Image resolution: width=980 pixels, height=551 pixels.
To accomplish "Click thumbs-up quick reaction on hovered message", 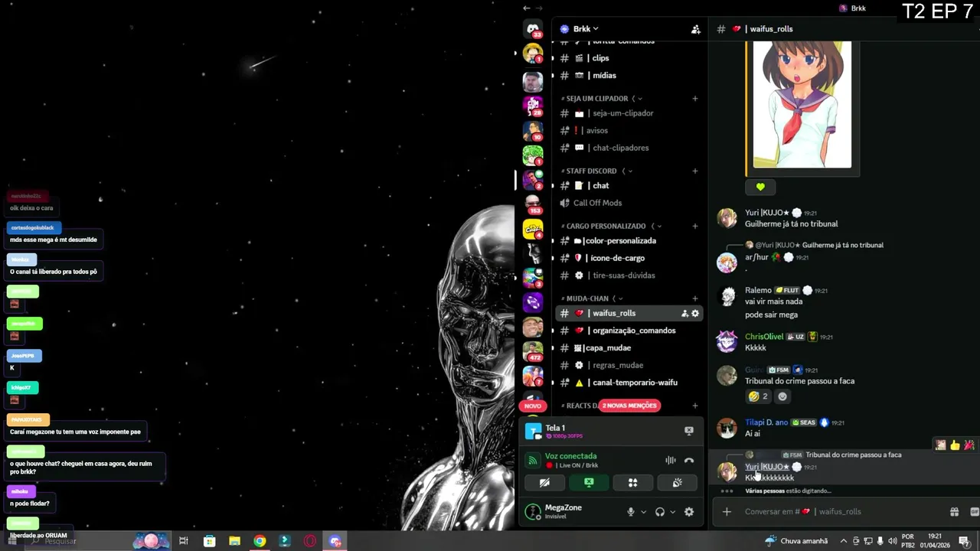I will pos(955,445).
